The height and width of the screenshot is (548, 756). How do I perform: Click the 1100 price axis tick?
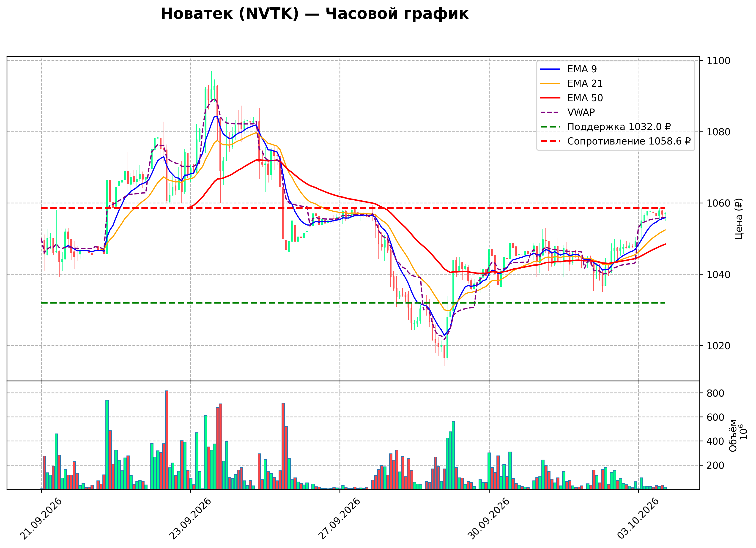719,61
